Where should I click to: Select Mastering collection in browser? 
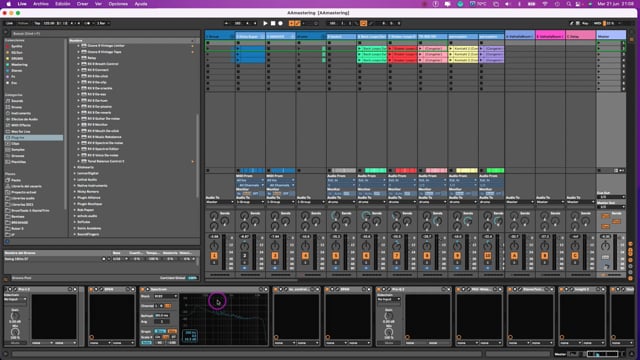coord(19,64)
